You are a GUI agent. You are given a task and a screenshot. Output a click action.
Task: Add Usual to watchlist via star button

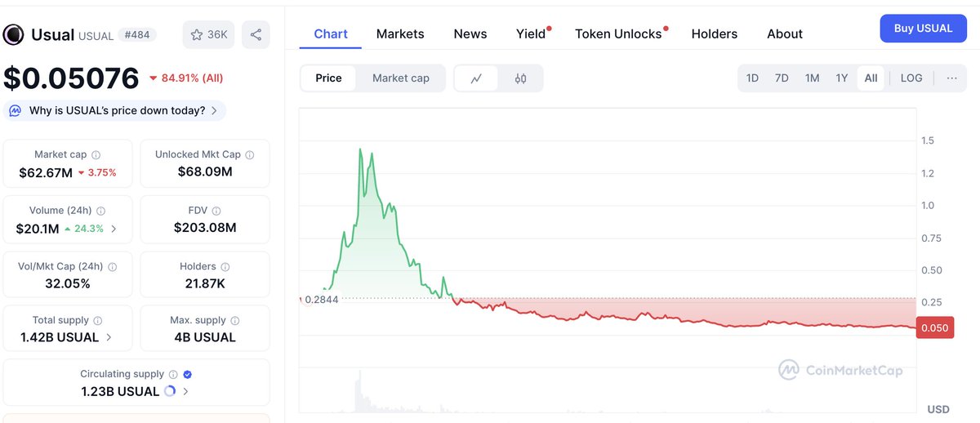tap(208, 35)
